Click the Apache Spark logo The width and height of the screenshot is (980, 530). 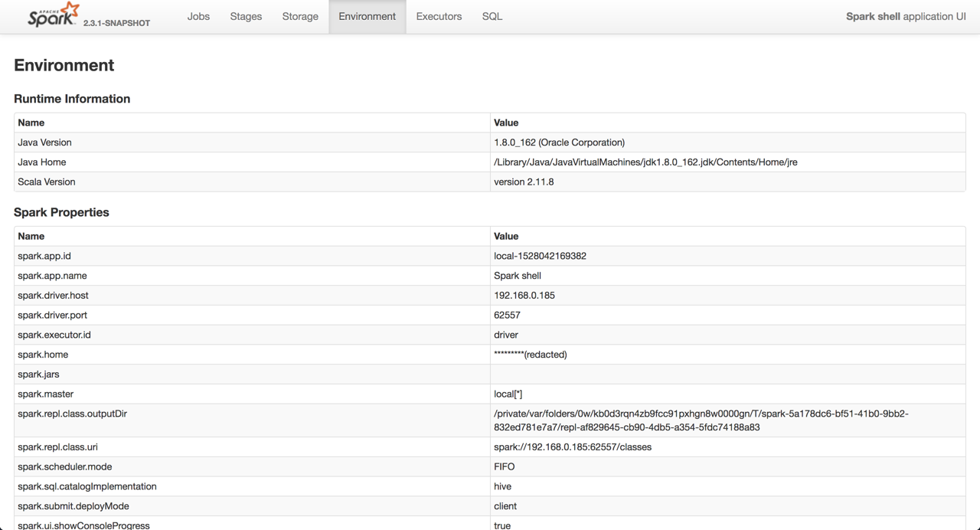[x=54, y=15]
